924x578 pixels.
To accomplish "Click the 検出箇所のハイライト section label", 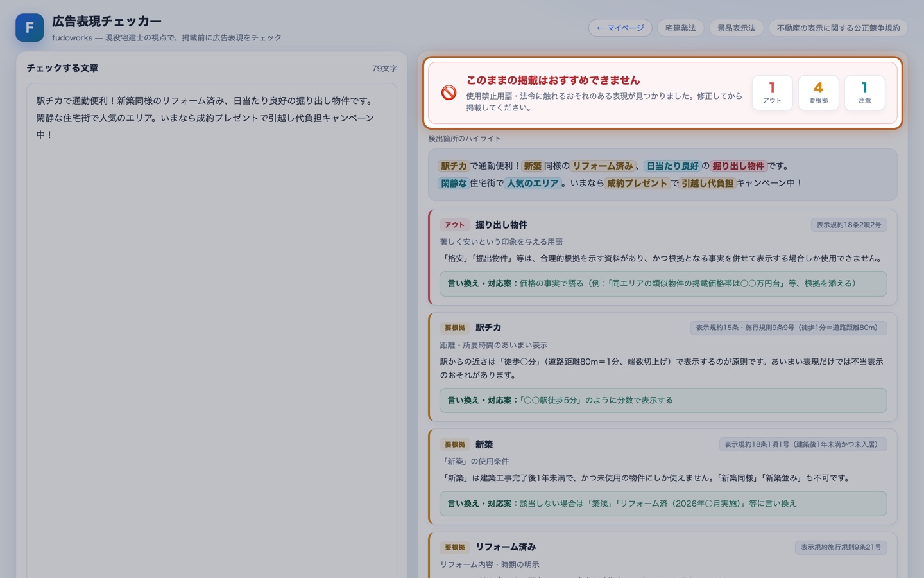I will (x=465, y=139).
